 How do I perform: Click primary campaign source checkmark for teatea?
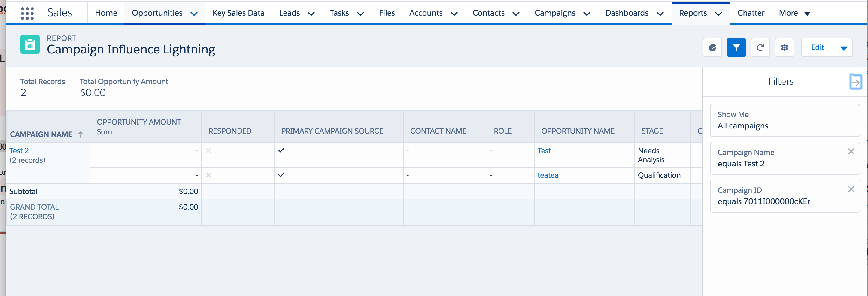(281, 175)
